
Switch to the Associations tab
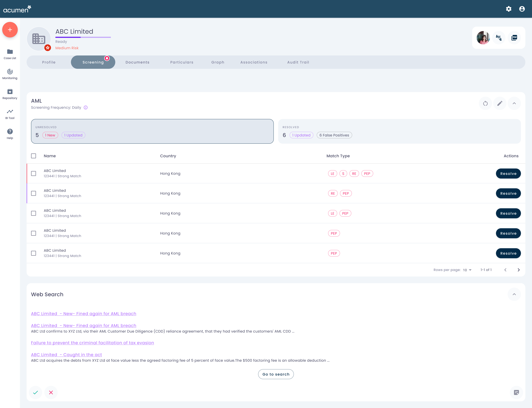pos(254,62)
